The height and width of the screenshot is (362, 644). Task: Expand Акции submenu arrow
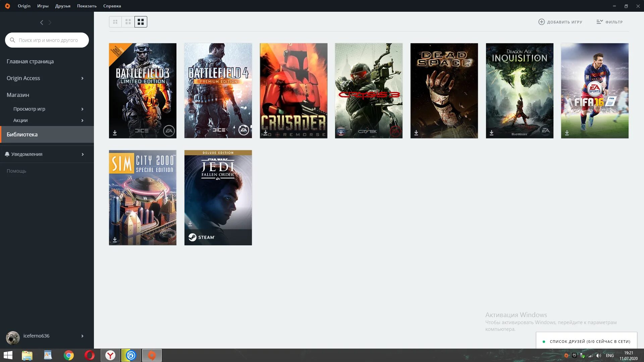click(82, 121)
